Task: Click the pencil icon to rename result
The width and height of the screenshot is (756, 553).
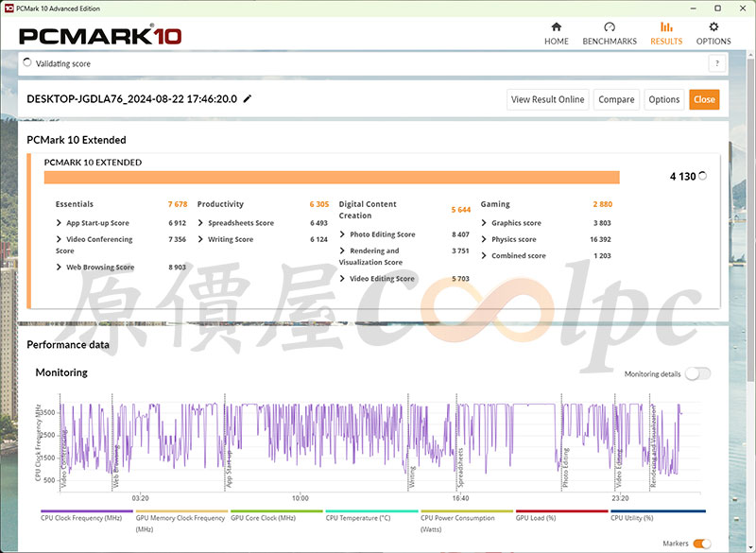Action: coord(248,99)
